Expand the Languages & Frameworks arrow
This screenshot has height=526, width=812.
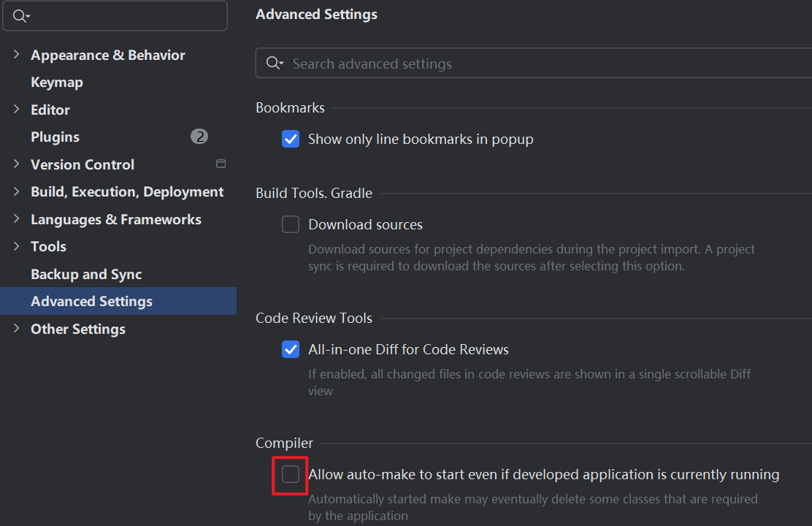16,219
